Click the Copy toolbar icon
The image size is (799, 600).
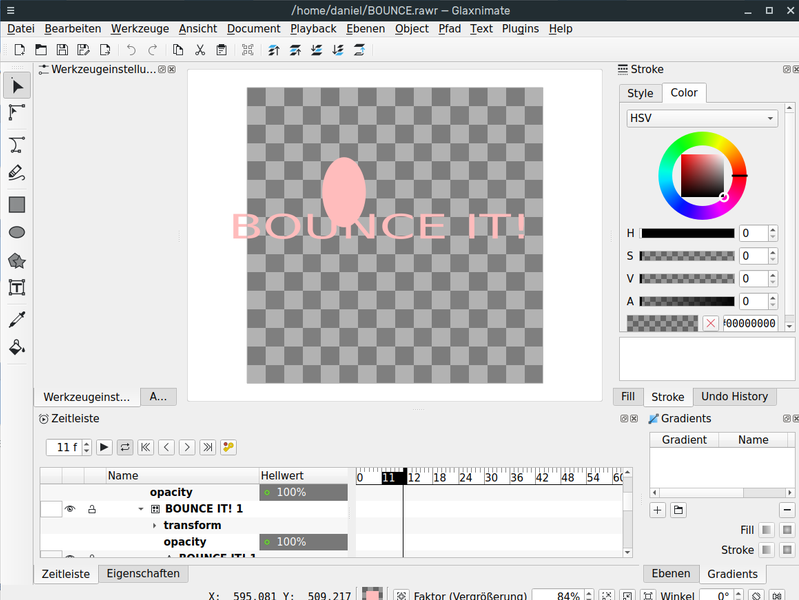pos(178,50)
